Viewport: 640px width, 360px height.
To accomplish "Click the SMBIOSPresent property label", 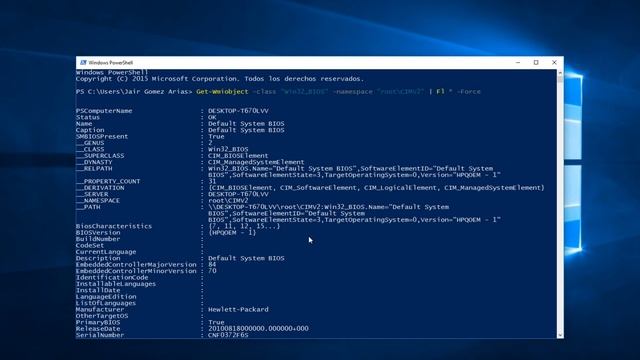I will [102, 136].
